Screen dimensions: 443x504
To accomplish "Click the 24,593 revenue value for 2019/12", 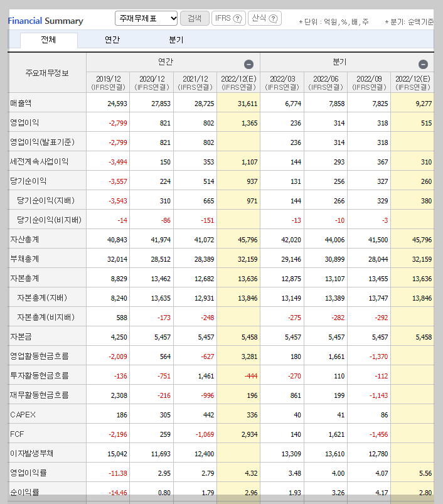I will pos(117,104).
